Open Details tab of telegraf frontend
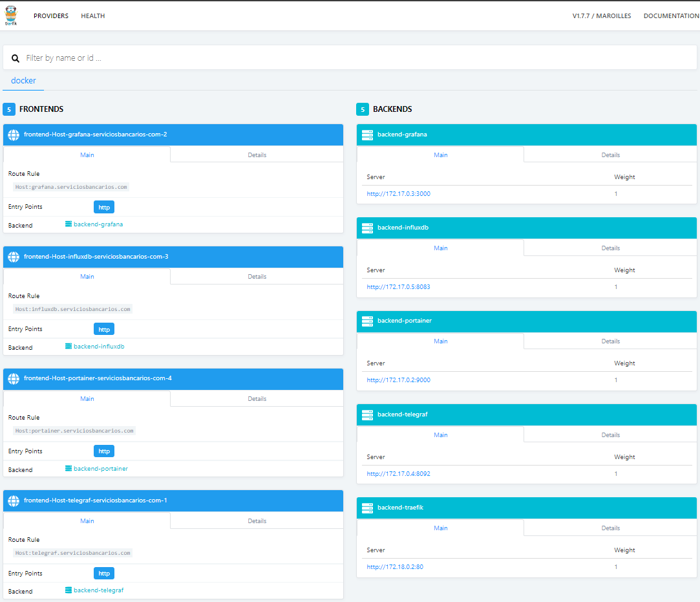 (x=257, y=521)
